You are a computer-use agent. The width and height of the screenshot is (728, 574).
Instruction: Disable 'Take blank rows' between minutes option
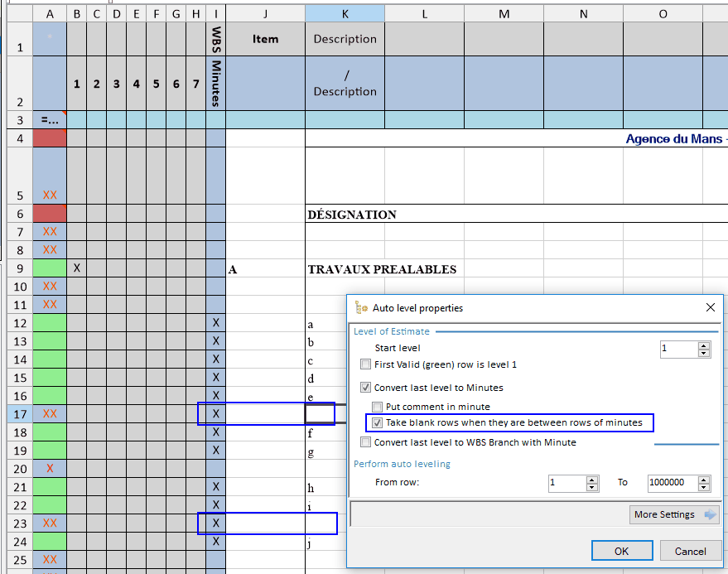click(378, 422)
